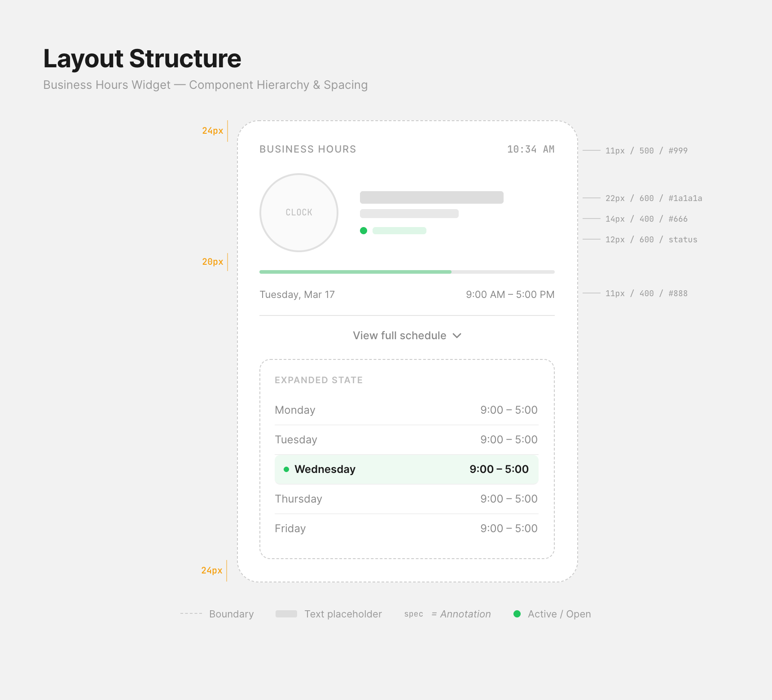Expand the View full schedule section
The width and height of the screenshot is (772, 700).
point(399,335)
